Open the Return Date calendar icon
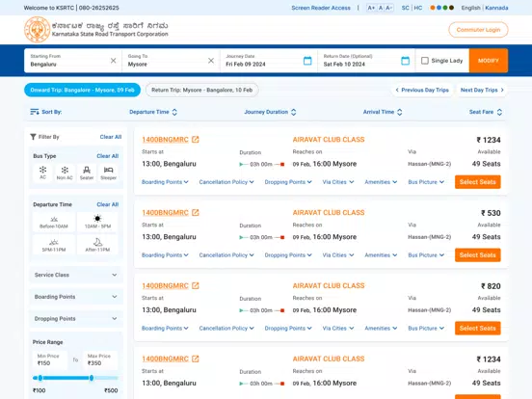 click(x=405, y=61)
